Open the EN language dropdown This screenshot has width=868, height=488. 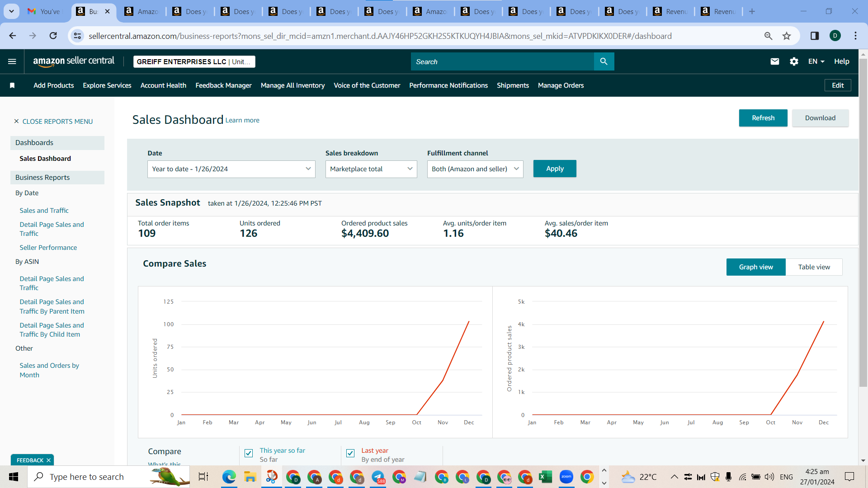[816, 61]
